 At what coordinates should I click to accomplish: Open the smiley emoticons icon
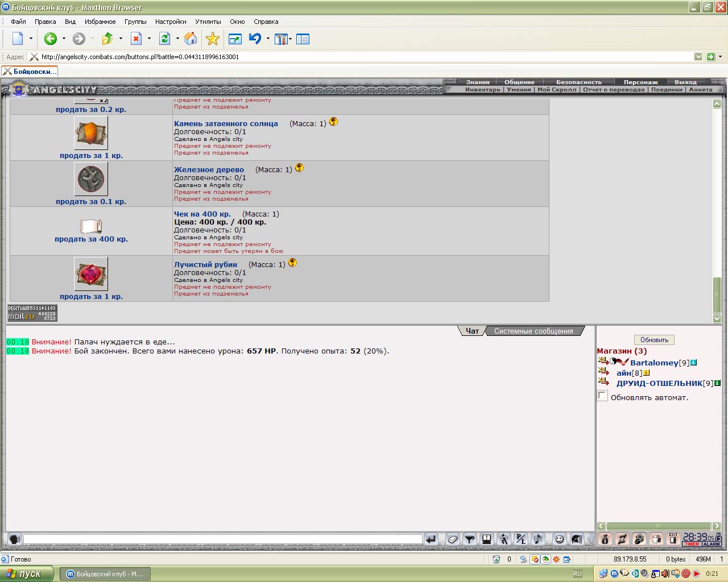pyautogui.click(x=560, y=539)
